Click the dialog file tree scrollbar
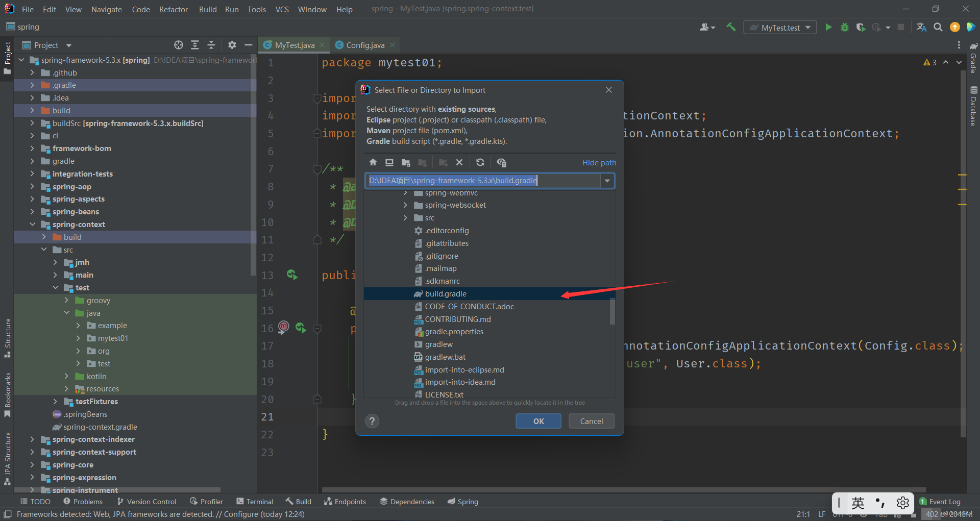Screen dimensions: 980x521 [x=612, y=311]
